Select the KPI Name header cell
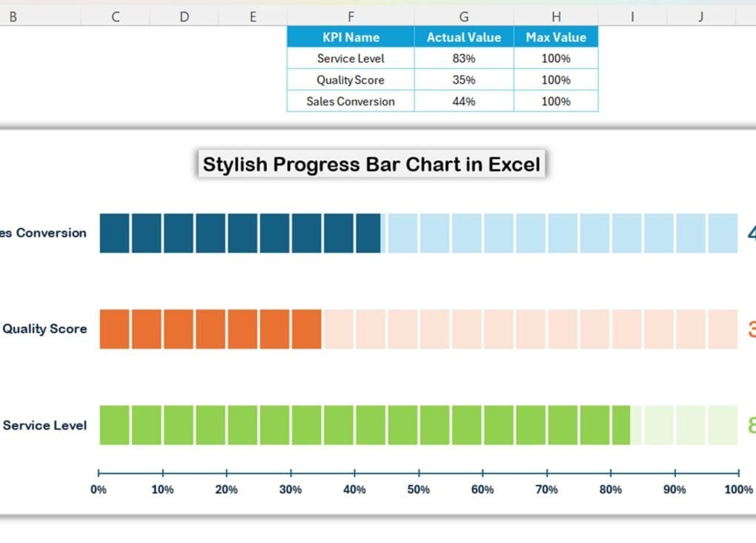The width and height of the screenshot is (756, 543). pos(350,37)
